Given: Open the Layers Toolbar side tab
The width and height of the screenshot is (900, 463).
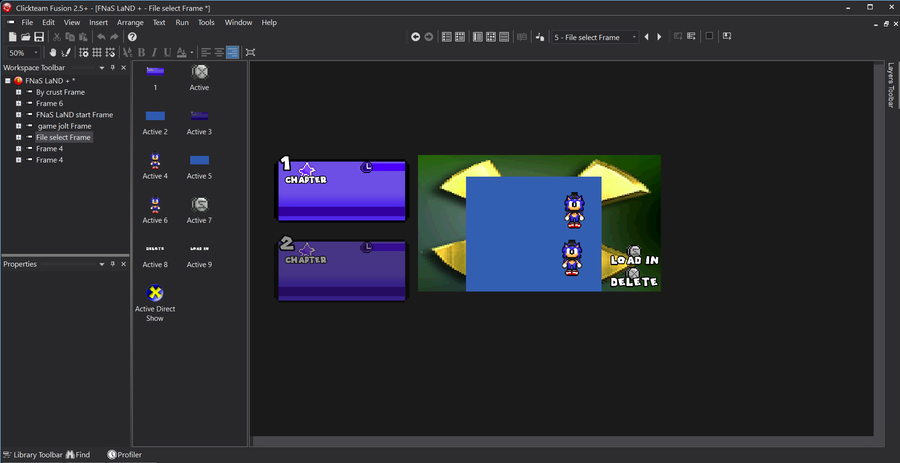Looking at the screenshot, I should (x=891, y=85).
